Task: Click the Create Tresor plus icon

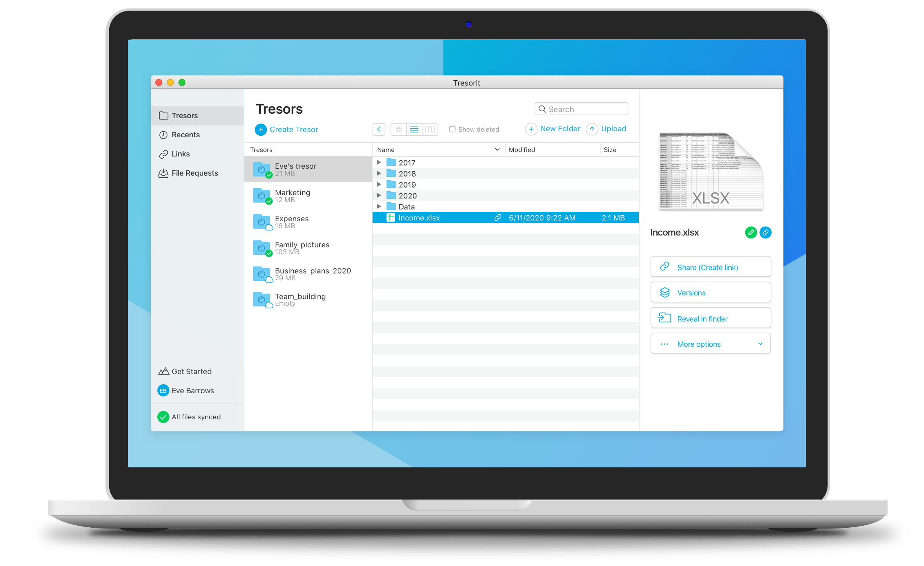Action: 261,129
